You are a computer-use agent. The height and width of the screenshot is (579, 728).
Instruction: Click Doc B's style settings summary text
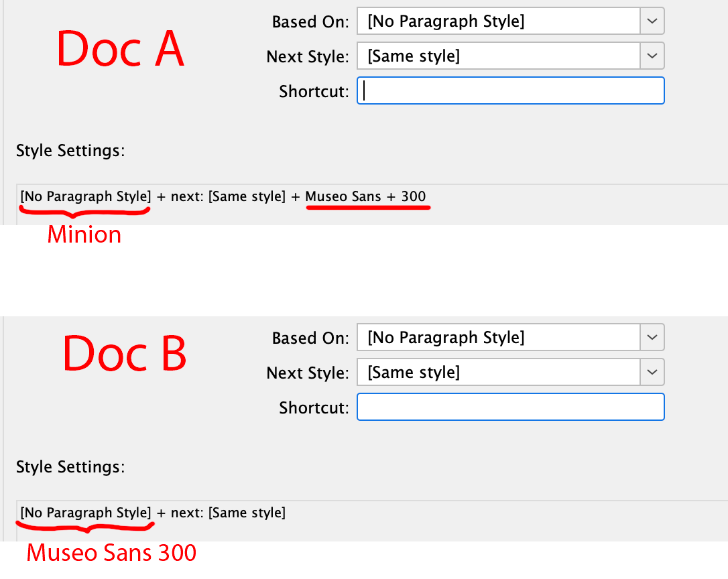(151, 513)
